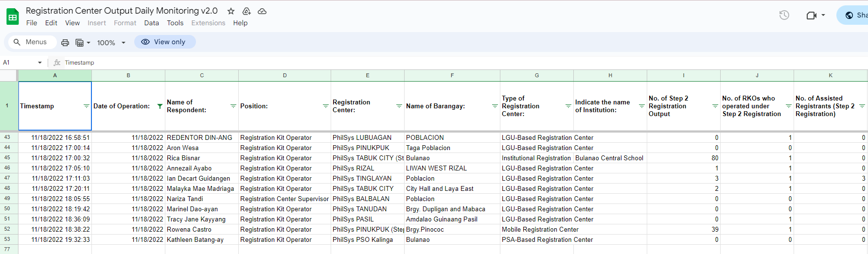Click the print icon

(x=65, y=43)
